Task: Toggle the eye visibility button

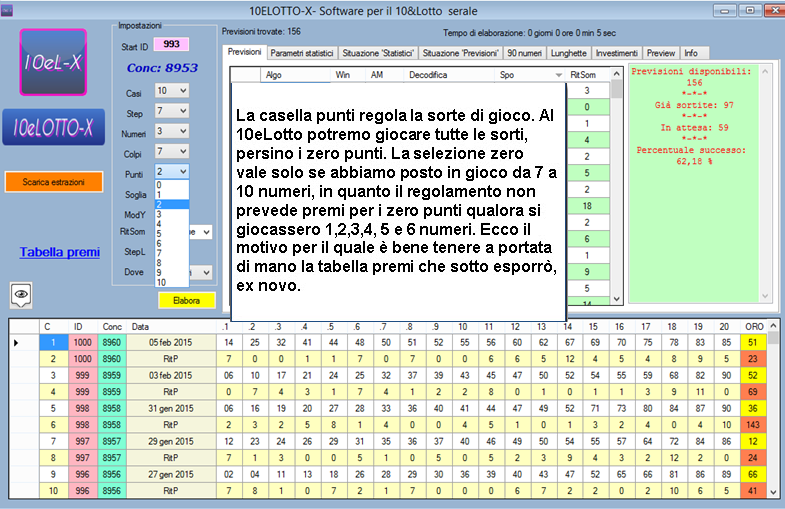Action: (21, 294)
